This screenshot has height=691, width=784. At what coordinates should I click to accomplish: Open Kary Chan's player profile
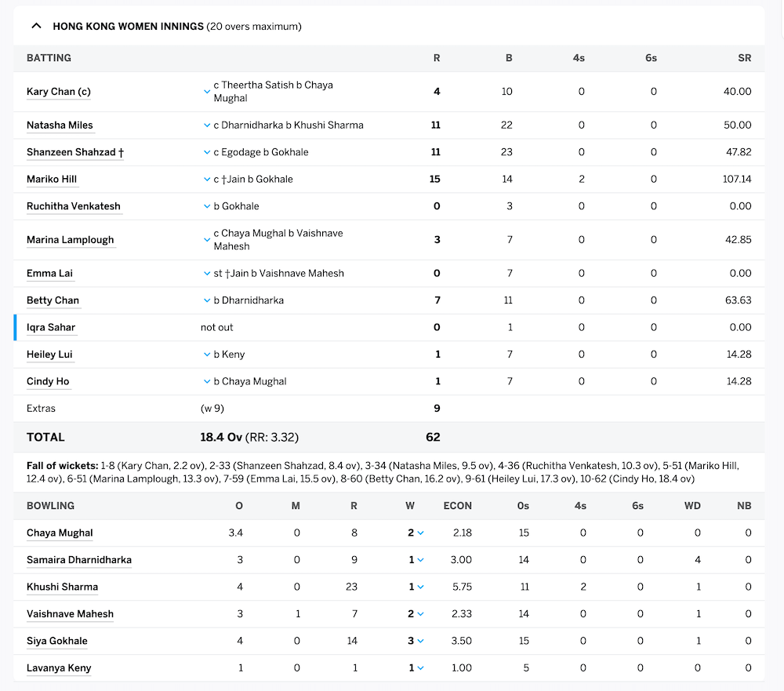pyautogui.click(x=58, y=91)
